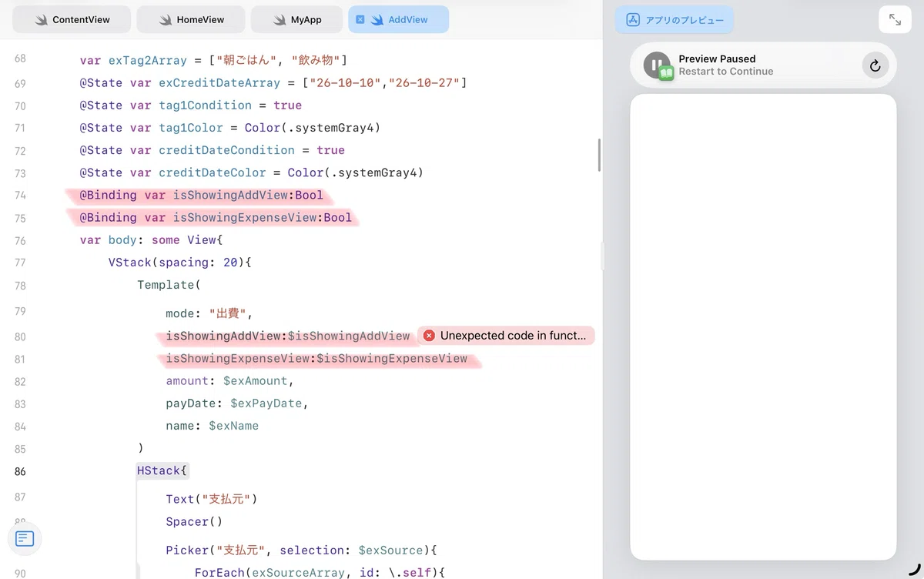Click the app preview button

click(675, 20)
